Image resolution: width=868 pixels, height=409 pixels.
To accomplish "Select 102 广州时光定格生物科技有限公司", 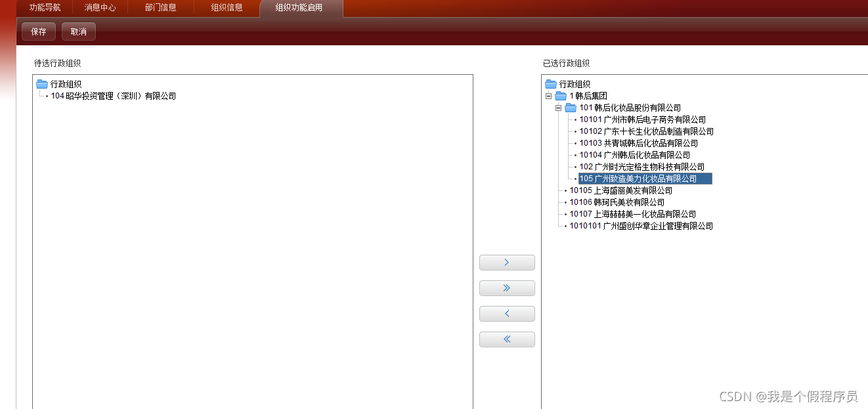I will coord(642,167).
